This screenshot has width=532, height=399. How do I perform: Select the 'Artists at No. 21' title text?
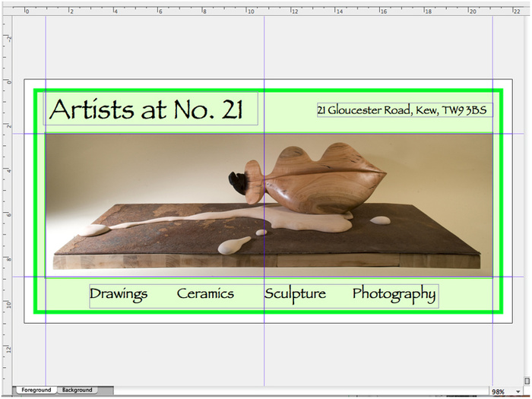coord(146,110)
